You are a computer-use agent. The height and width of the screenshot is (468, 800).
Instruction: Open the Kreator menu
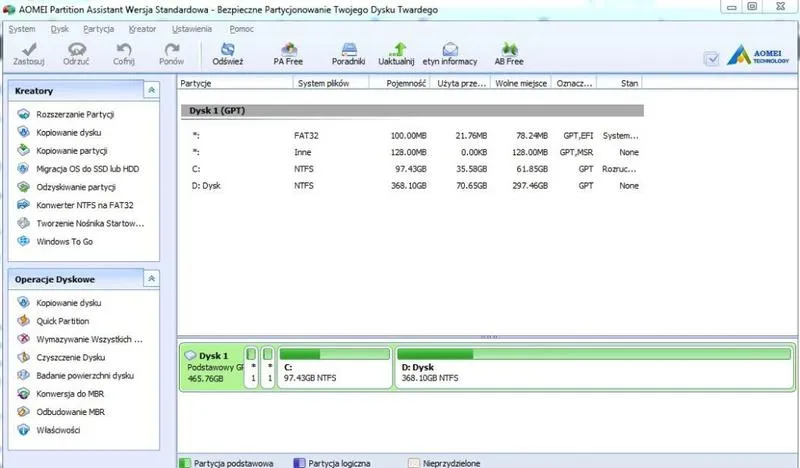tap(142, 29)
